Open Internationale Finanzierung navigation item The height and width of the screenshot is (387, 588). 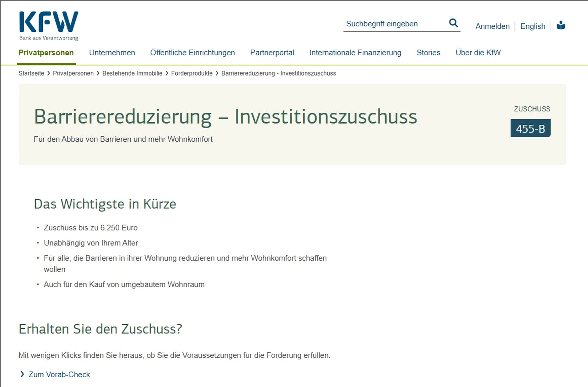coord(355,52)
